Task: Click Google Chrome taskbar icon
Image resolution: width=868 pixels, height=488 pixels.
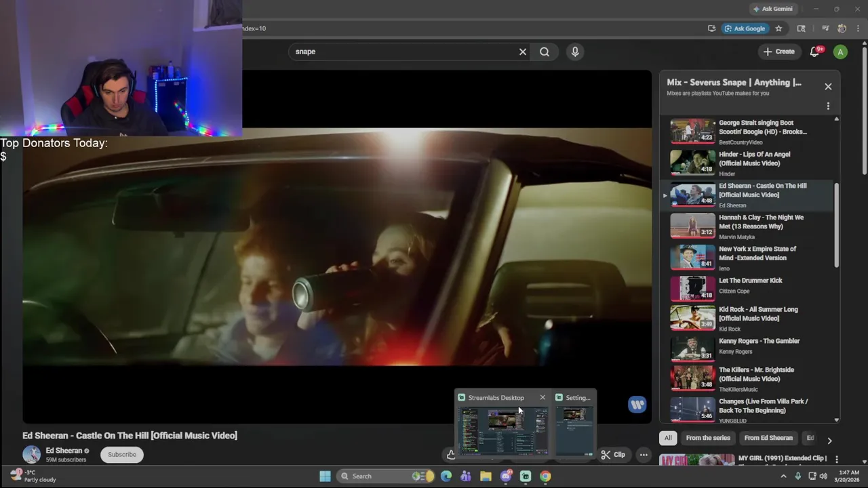Action: [x=545, y=476]
